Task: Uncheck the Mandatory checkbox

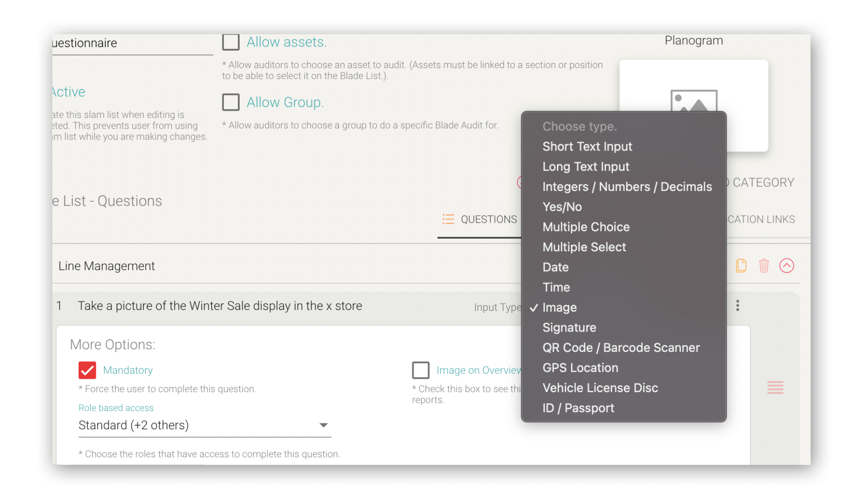Action: tap(87, 370)
